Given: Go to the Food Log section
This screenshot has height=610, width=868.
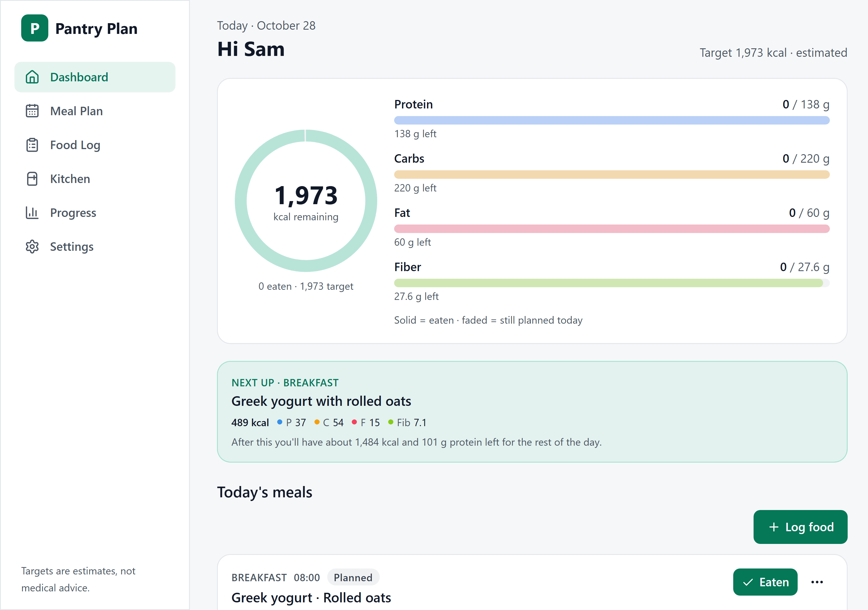Looking at the screenshot, I should point(95,145).
